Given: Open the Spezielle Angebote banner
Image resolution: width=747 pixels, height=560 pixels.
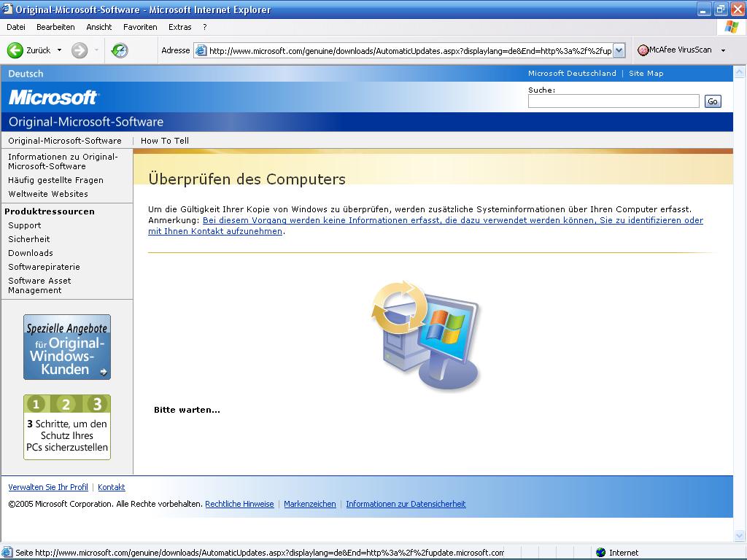Looking at the screenshot, I should pyautogui.click(x=67, y=347).
